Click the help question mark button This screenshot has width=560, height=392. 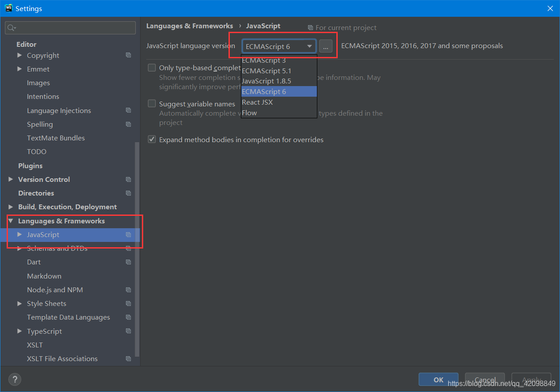click(x=15, y=379)
